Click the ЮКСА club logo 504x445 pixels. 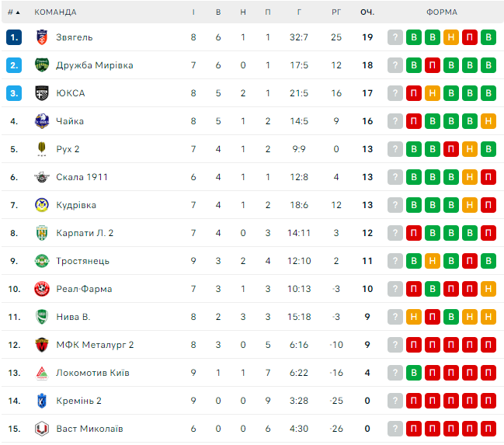(x=42, y=93)
